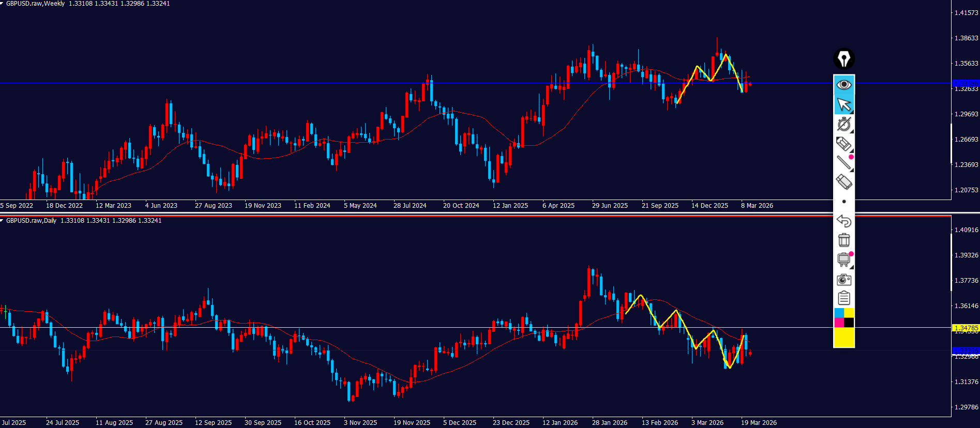Pick the cyan color swatch
The width and height of the screenshot is (980, 428).
click(839, 313)
